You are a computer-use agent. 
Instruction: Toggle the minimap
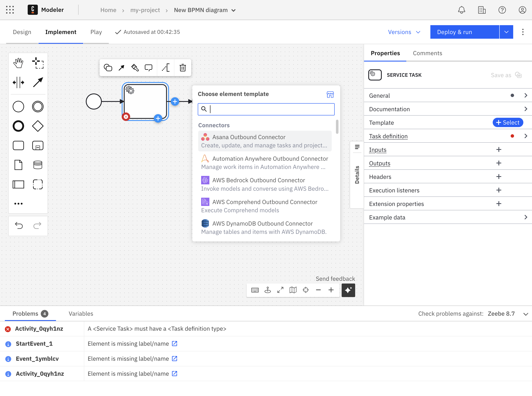point(293,290)
